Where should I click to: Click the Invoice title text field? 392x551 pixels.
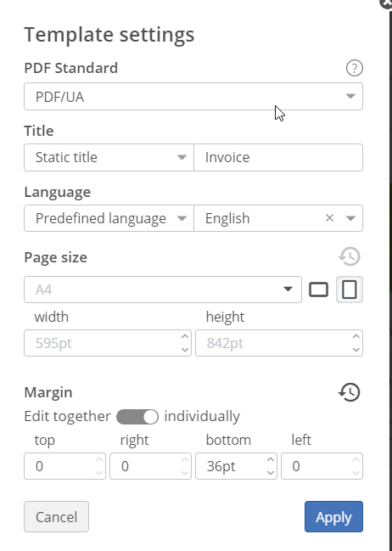278,157
